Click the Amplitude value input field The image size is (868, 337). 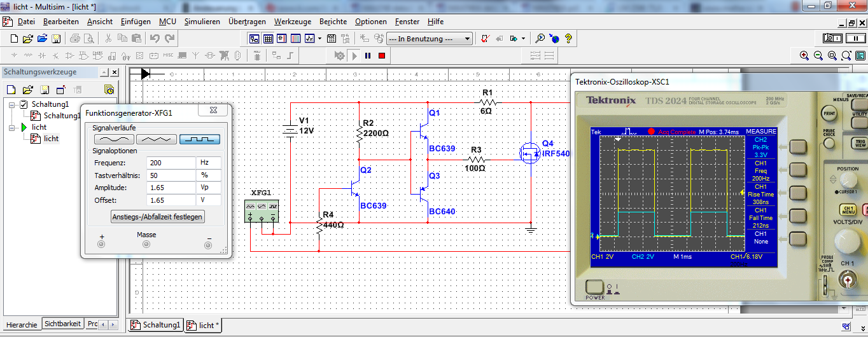click(171, 188)
